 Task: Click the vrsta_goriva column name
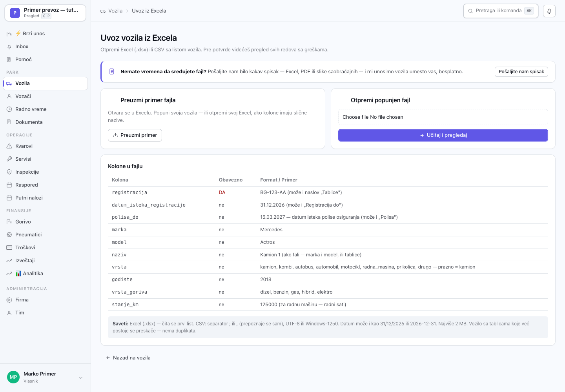tap(129, 292)
